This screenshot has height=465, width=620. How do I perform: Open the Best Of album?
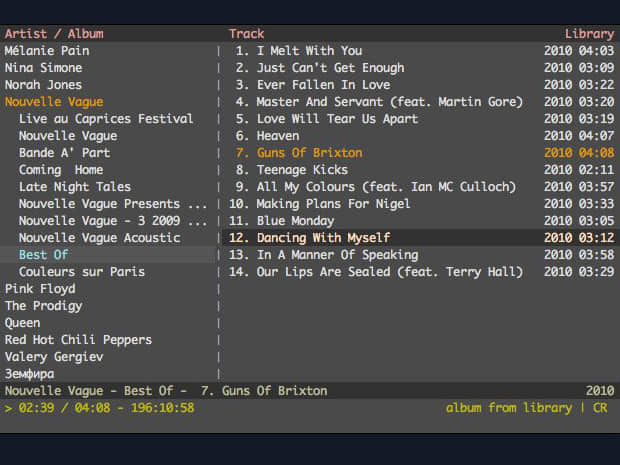coord(43,255)
